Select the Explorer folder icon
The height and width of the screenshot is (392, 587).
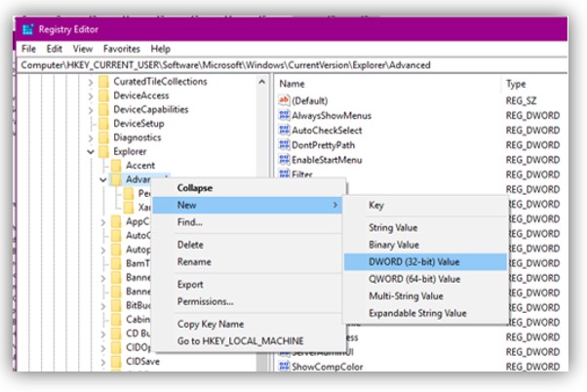103,152
